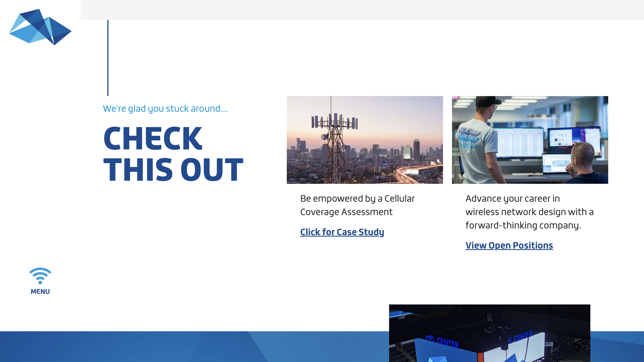Click the PPL Center arena image
644x362 pixels.
coord(489,333)
